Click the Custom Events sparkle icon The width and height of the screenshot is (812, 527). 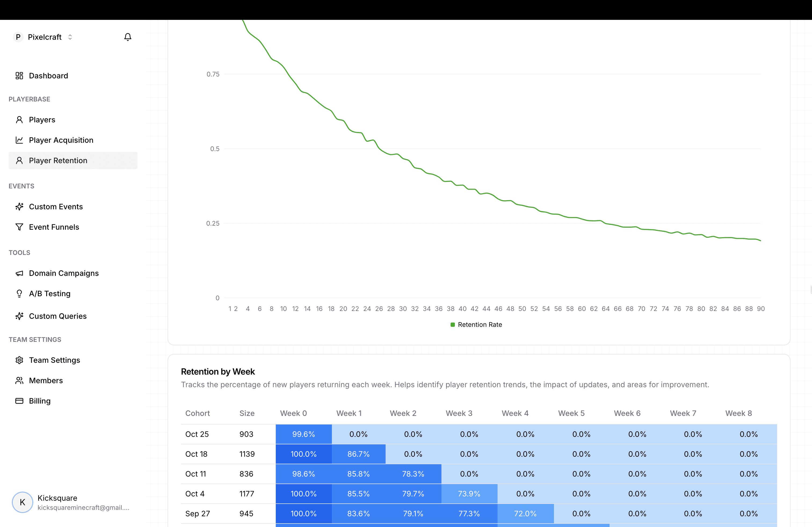coord(19,207)
